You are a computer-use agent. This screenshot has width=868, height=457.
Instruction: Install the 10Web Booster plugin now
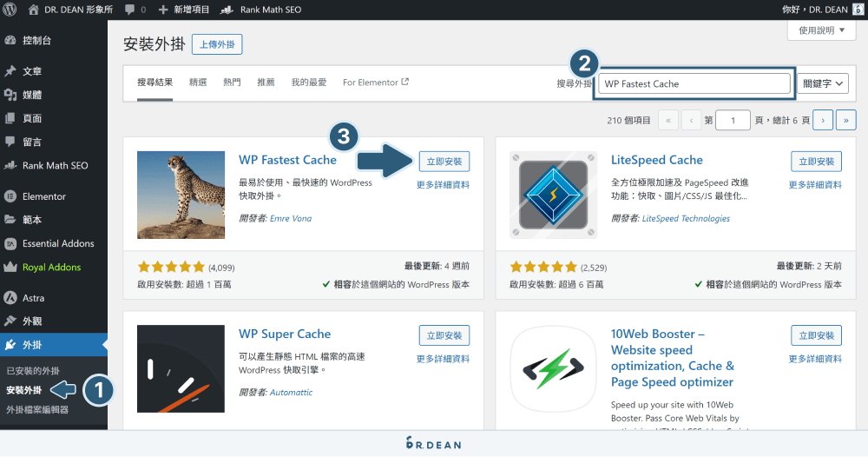(816, 335)
